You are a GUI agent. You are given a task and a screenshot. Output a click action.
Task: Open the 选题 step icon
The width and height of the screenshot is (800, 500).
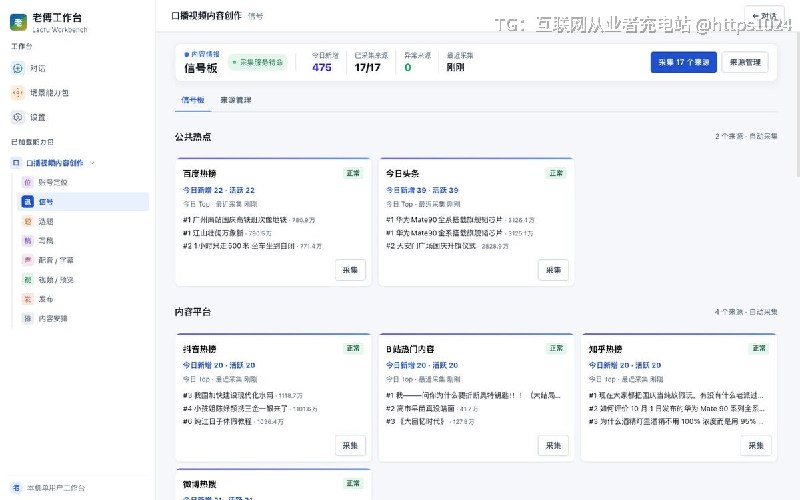[28, 221]
